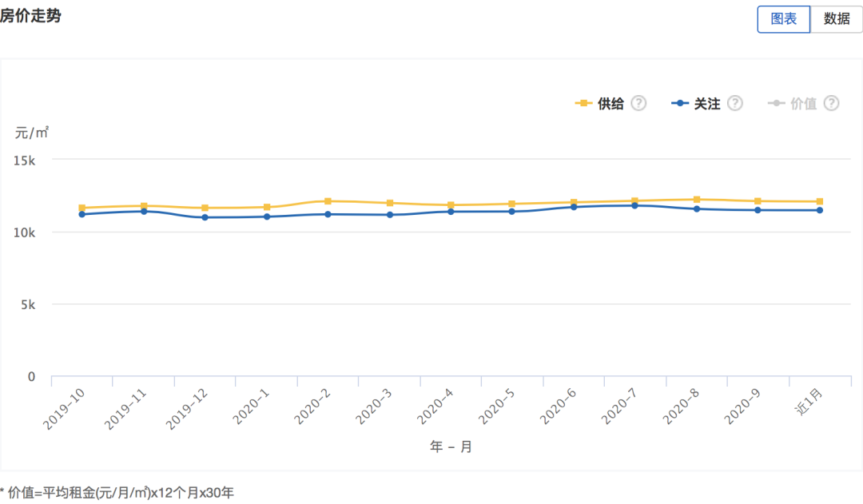Click 供给 data point at 2020-6

tap(574, 203)
